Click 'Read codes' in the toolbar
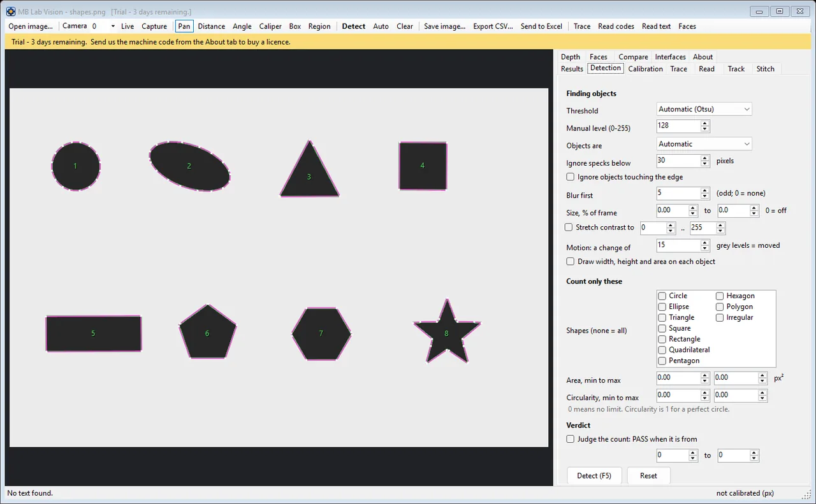 tap(616, 26)
